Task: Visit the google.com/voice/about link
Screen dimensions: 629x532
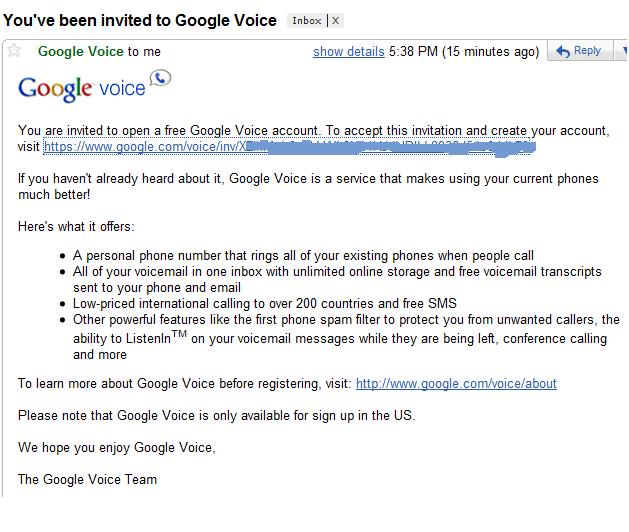Action: coord(456,383)
